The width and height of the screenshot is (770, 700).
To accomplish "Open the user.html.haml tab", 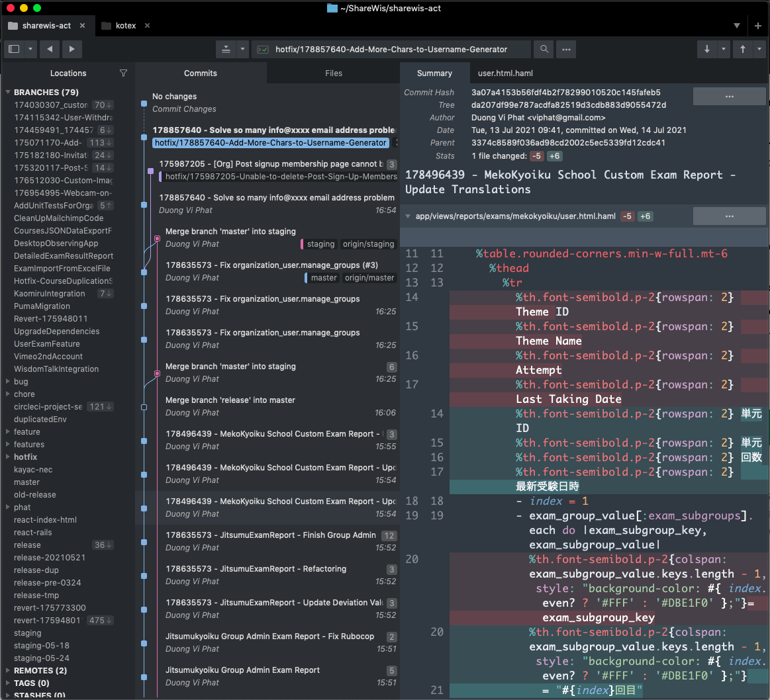I will click(x=505, y=73).
